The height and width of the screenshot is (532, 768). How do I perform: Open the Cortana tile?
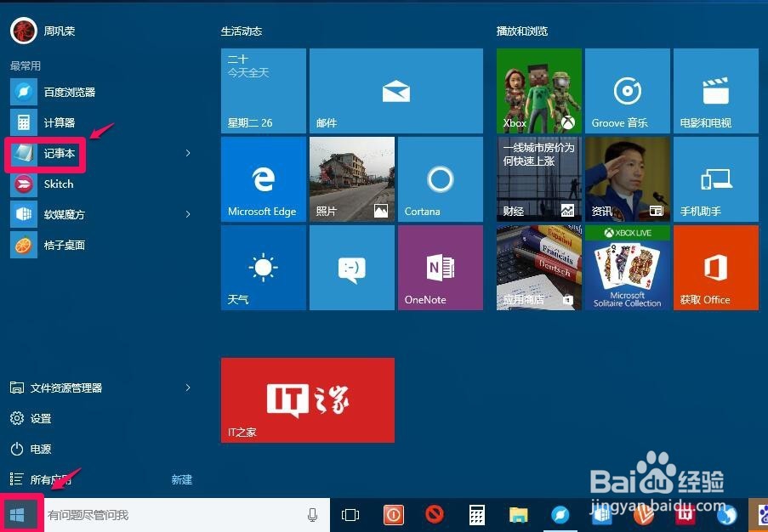(441, 179)
